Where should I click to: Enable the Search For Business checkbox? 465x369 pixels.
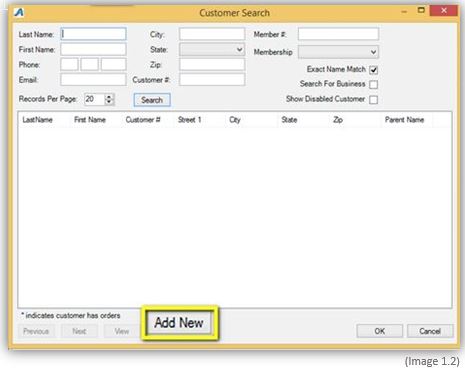(x=374, y=85)
